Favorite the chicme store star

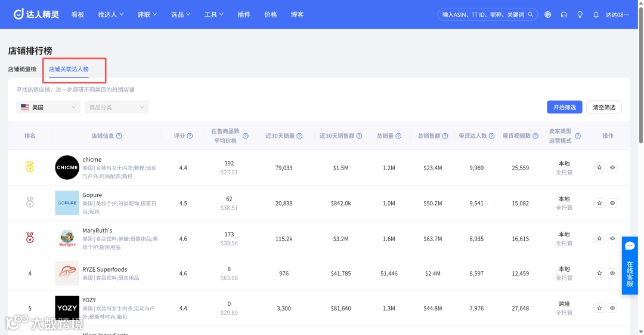(x=599, y=167)
